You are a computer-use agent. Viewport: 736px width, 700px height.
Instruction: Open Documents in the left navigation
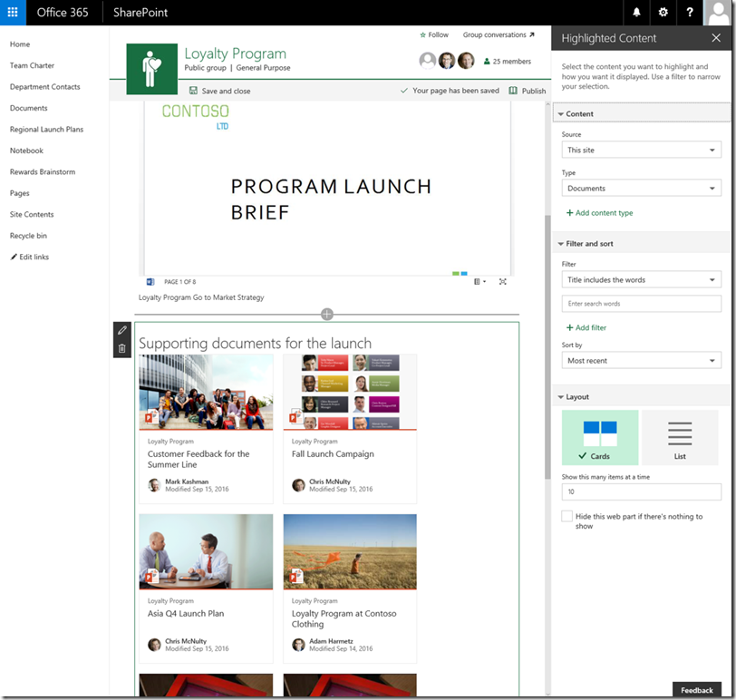pos(29,108)
